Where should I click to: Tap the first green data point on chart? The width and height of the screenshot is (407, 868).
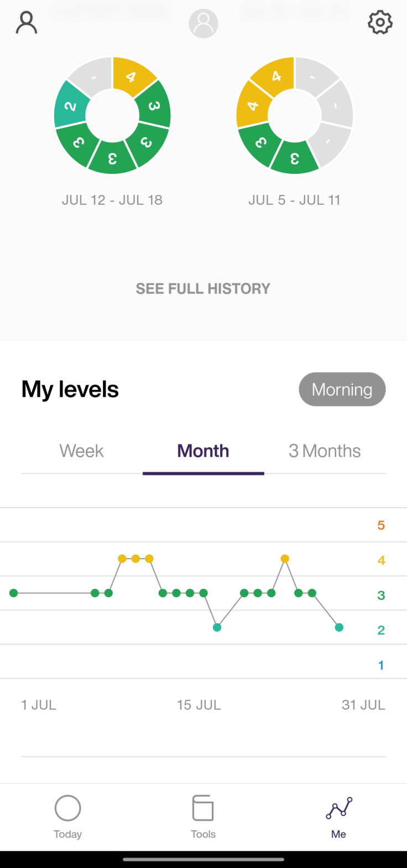pos(14,593)
